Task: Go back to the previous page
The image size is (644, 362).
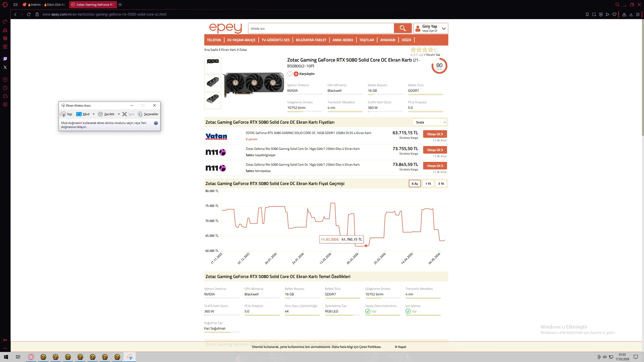Action: 15,14
